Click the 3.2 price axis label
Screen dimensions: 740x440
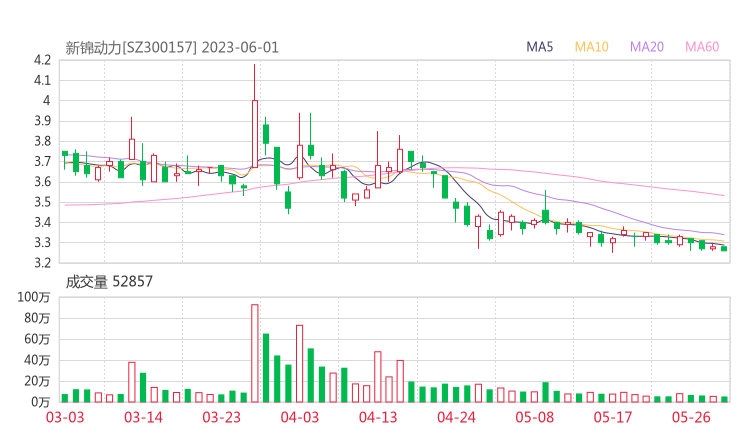click(42, 262)
